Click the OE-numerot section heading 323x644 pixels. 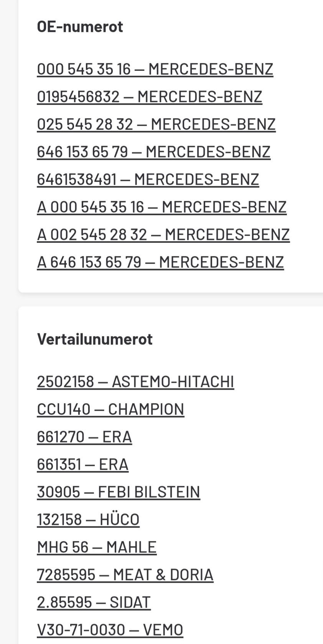pos(80,27)
